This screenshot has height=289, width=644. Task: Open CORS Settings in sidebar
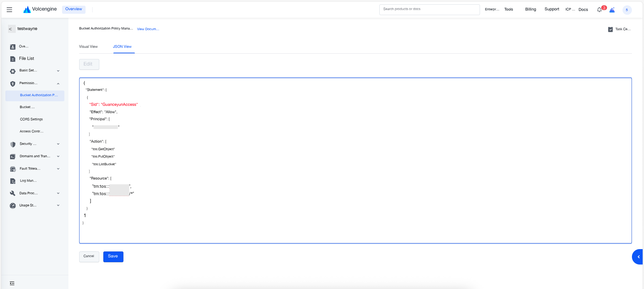[32, 119]
